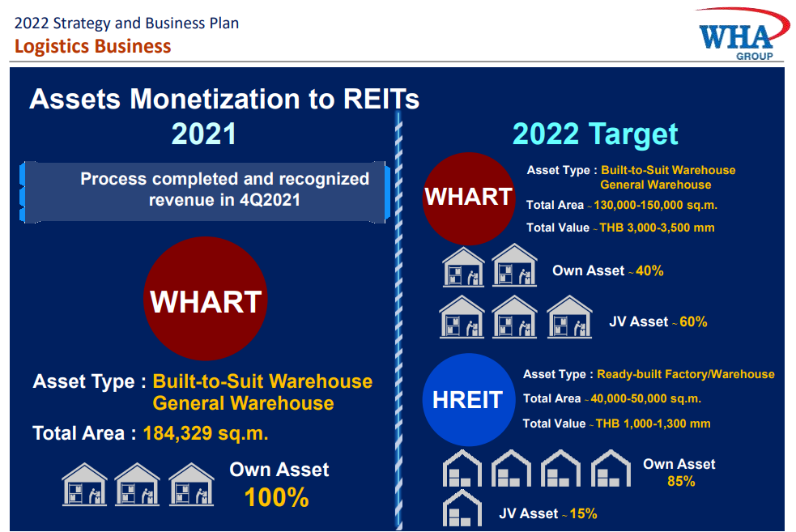Click '40,000-50,000 sq.m.' HREIT area

click(645, 399)
